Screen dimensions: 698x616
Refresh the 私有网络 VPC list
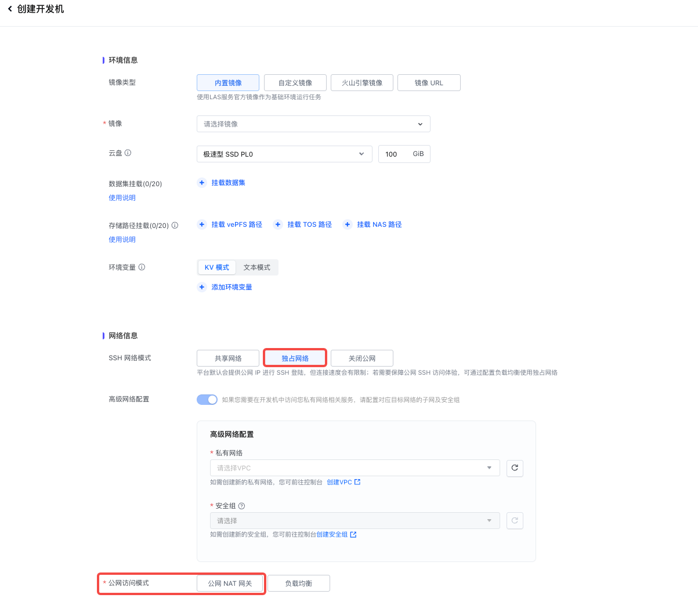click(515, 468)
